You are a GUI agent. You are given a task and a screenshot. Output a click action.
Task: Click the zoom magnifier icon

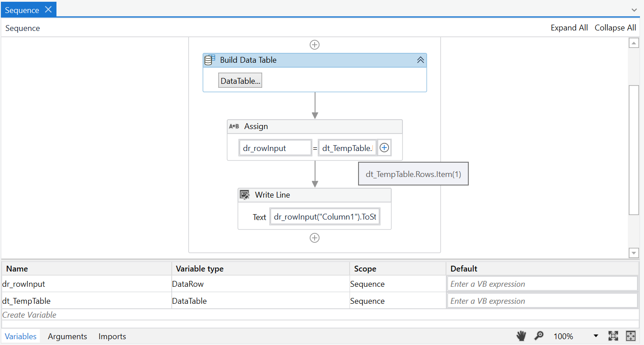pyautogui.click(x=539, y=336)
